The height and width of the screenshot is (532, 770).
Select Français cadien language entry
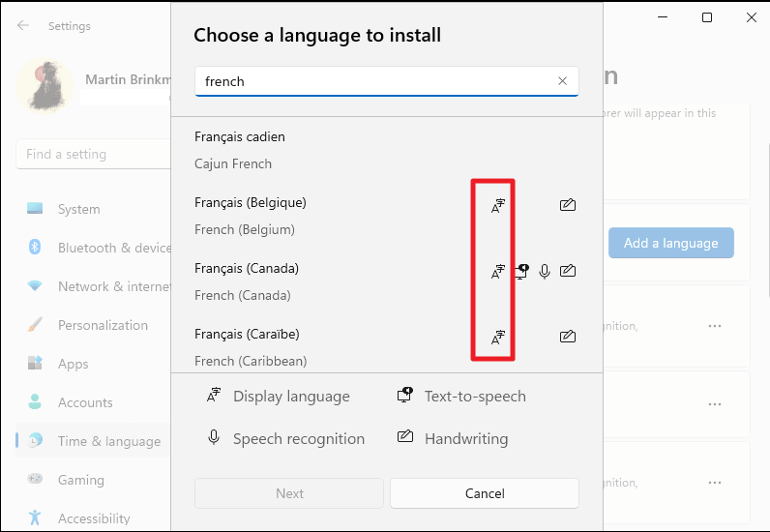click(387, 150)
